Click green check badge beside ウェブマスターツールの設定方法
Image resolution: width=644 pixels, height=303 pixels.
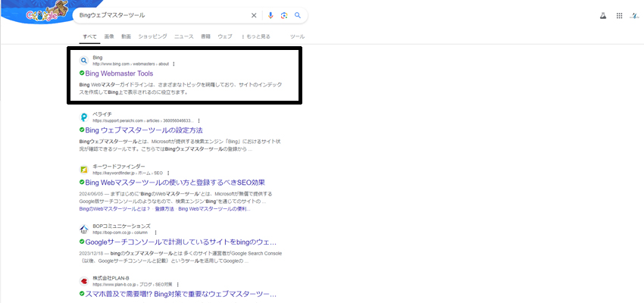coord(82,130)
